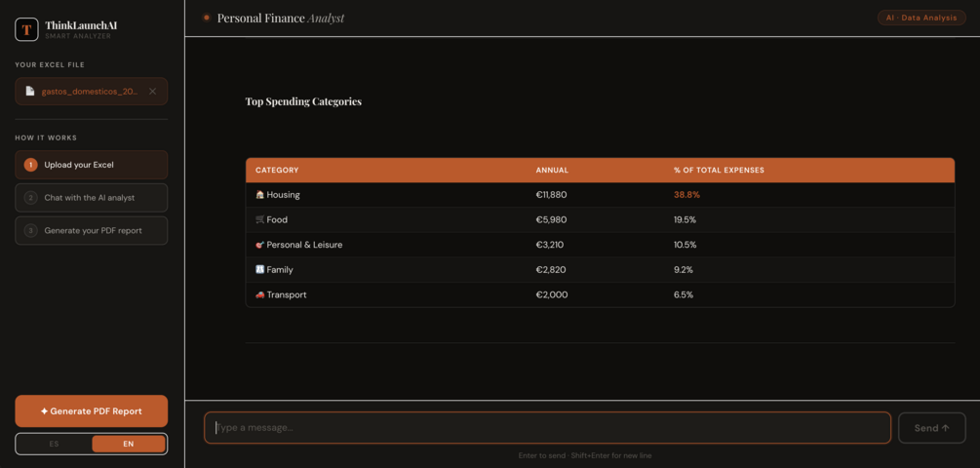Focus the Type a message field

(547, 428)
